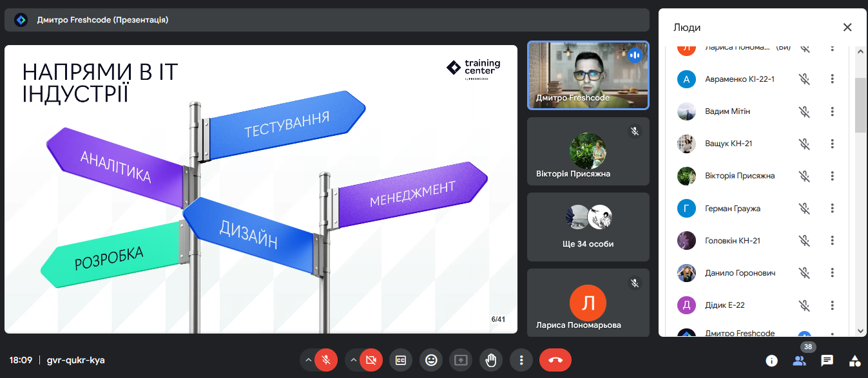Open more options three-dot menu in toolbar

pyautogui.click(x=521, y=360)
